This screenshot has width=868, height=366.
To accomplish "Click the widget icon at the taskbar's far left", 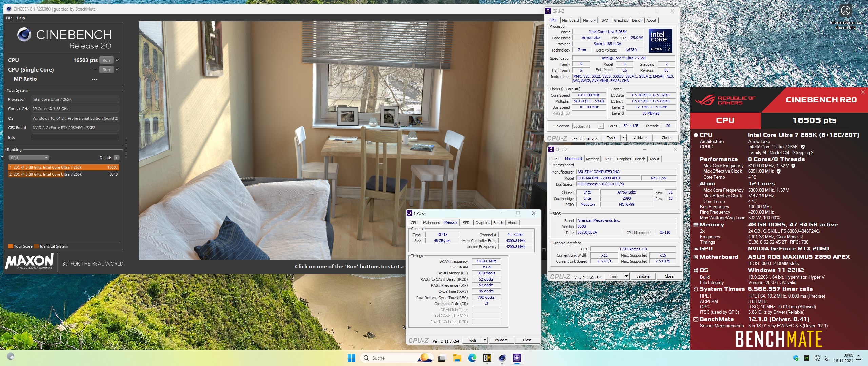I will [11, 357].
